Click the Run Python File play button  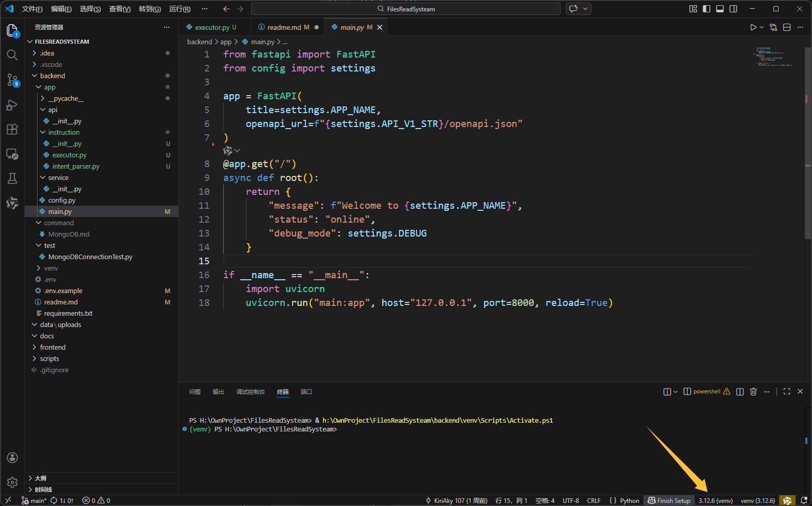click(x=753, y=27)
